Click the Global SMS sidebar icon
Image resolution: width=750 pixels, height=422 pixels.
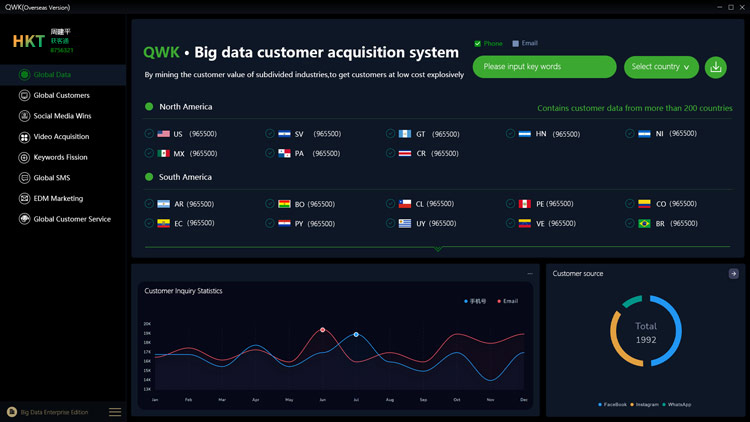click(x=25, y=178)
